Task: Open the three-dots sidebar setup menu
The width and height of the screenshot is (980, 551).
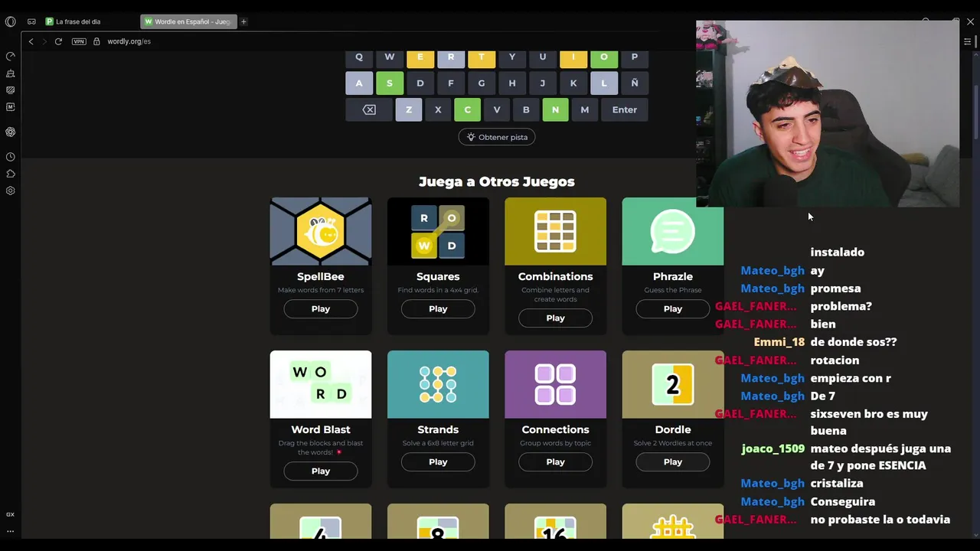Action: pos(10,530)
